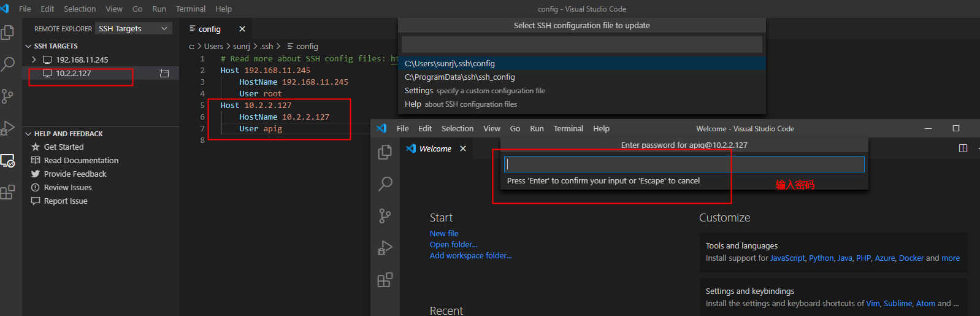Choose C:\Users\sunrj\.ssh\config option
The width and height of the screenshot is (980, 316).
(x=582, y=63)
